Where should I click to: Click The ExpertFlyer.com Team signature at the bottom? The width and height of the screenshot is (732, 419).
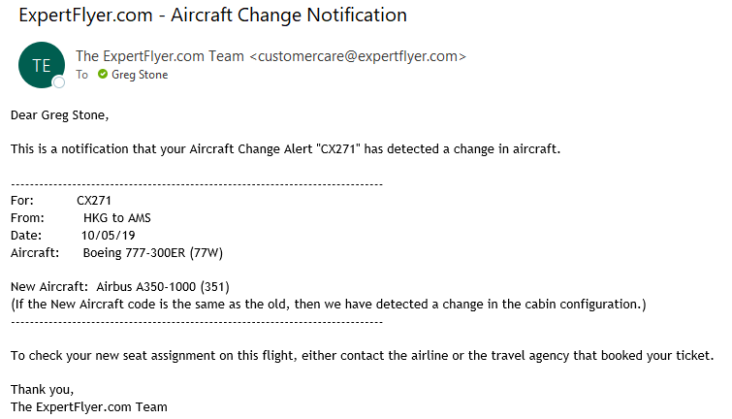click(x=89, y=407)
